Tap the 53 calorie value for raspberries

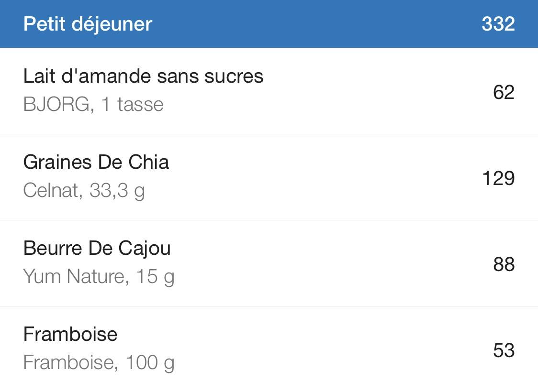point(504,350)
